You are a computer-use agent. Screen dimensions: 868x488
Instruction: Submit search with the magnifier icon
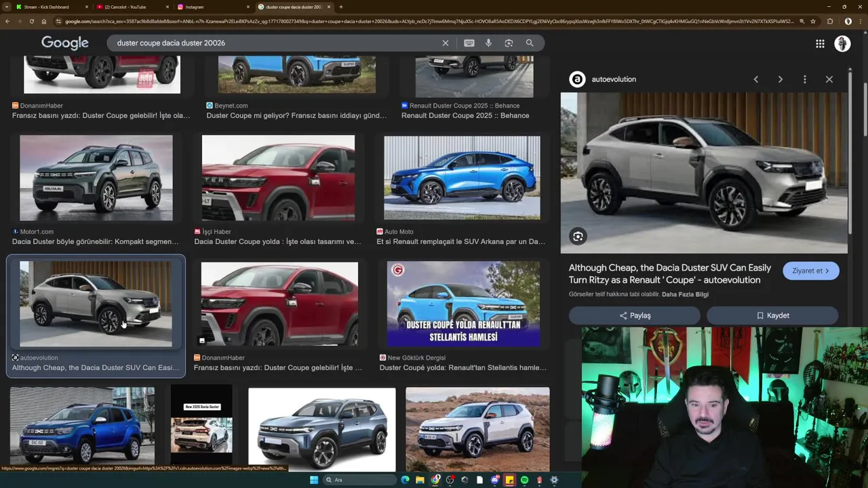pos(530,43)
